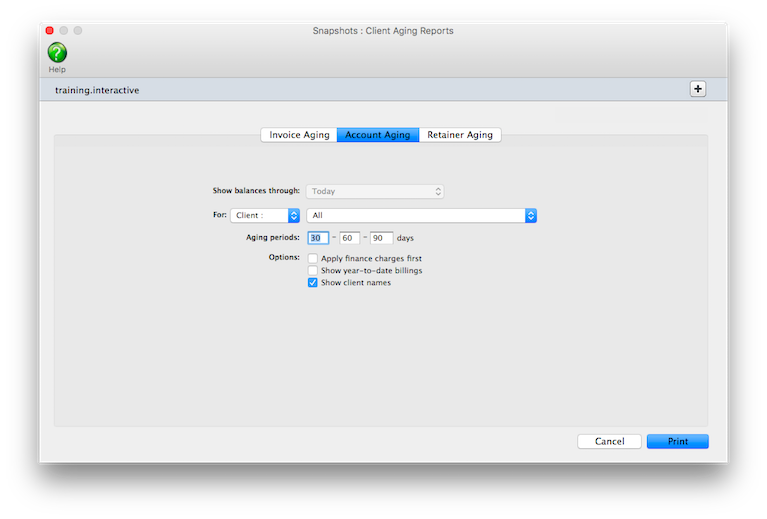Expand the Client type dropdown
The width and height of the screenshot is (767, 519).
coord(265,215)
